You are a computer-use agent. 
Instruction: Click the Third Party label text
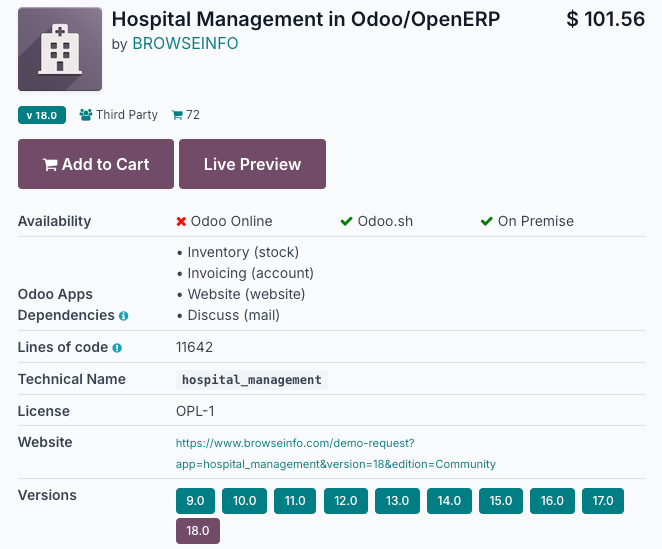coord(127,115)
